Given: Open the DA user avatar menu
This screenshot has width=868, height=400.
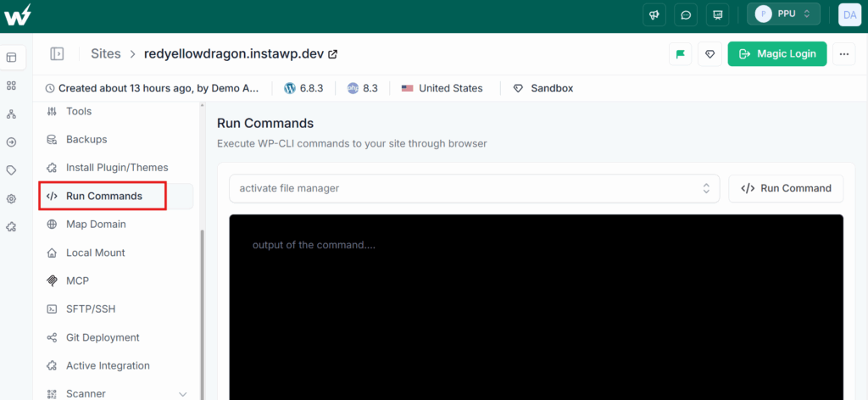Looking at the screenshot, I should coord(849,14).
